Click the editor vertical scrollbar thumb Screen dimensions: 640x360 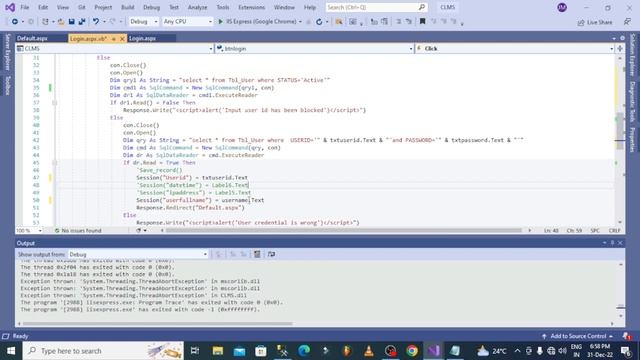[x=620, y=131]
